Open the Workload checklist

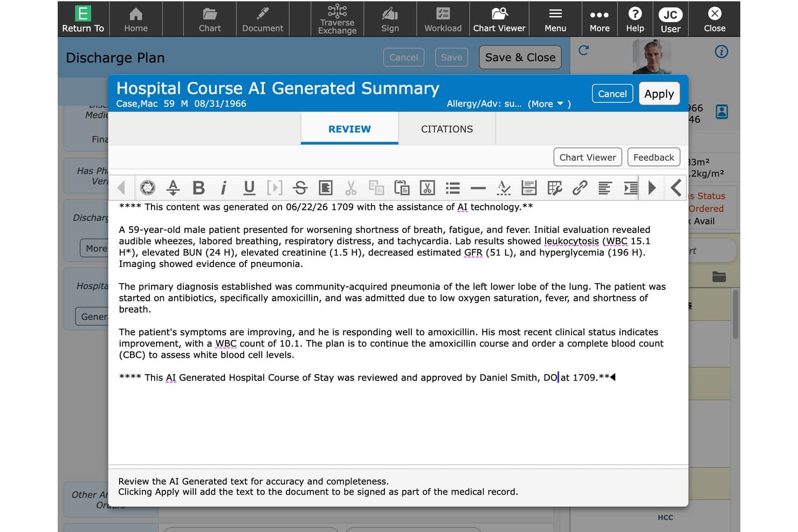coord(443,19)
